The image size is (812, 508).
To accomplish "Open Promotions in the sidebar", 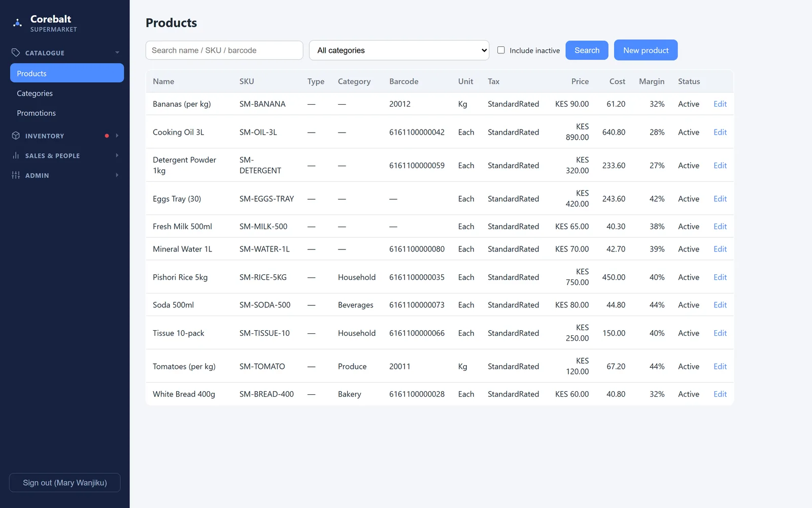I will point(67,113).
